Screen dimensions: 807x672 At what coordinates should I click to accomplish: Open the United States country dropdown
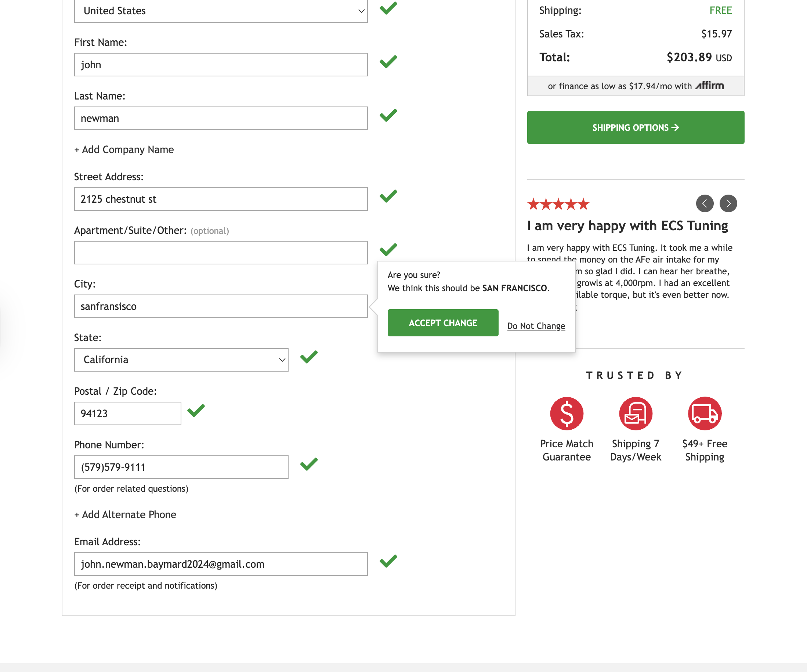click(221, 11)
